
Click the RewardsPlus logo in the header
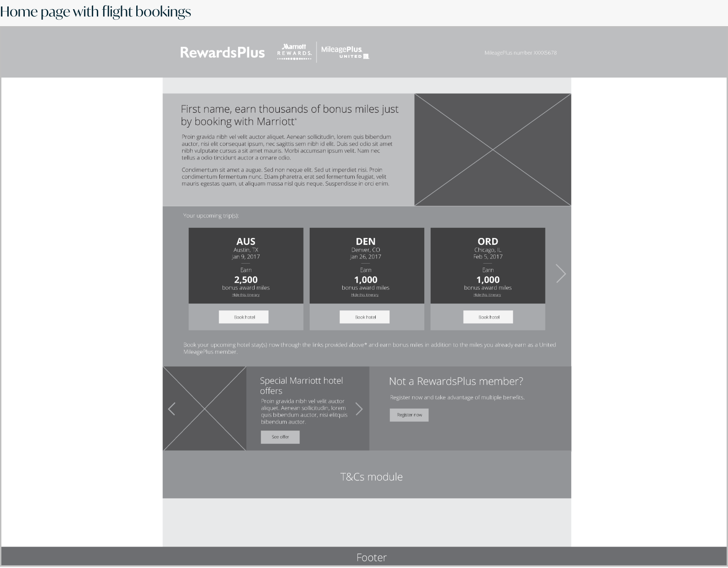222,53
